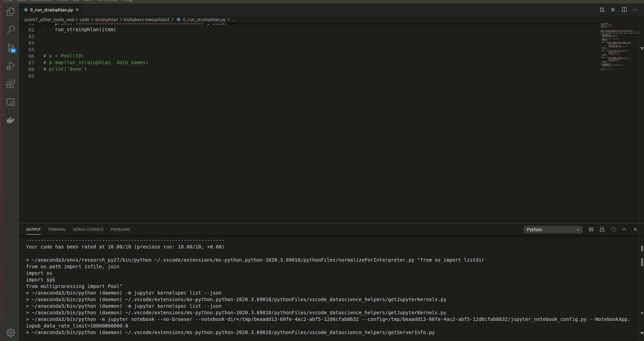
Task: Click the strainphlan breadcrumb link
Action: [107, 20]
